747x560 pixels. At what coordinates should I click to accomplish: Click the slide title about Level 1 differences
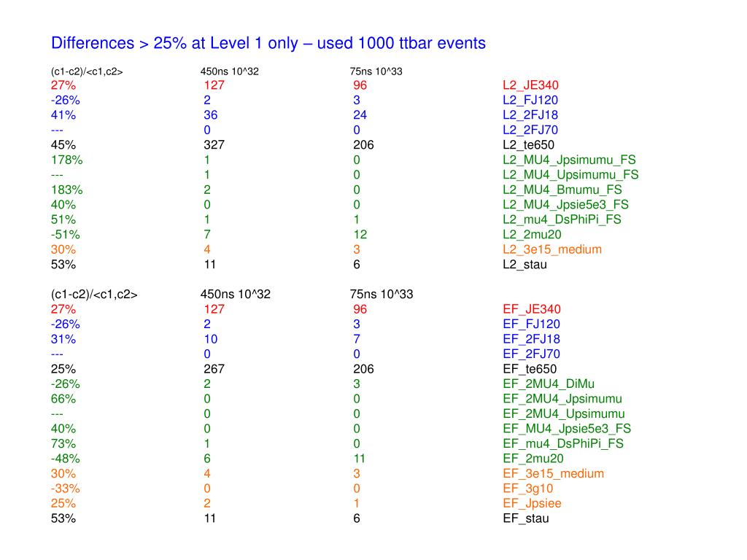point(268,43)
